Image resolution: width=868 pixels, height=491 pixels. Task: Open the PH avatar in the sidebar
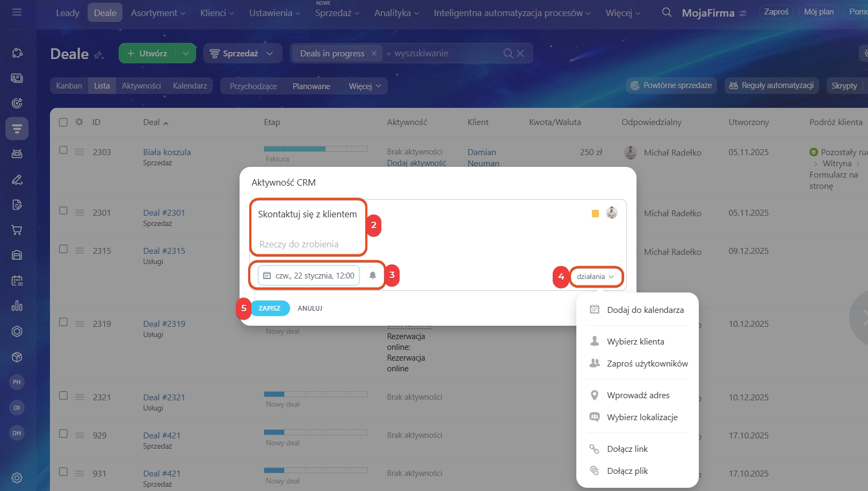[x=17, y=382]
